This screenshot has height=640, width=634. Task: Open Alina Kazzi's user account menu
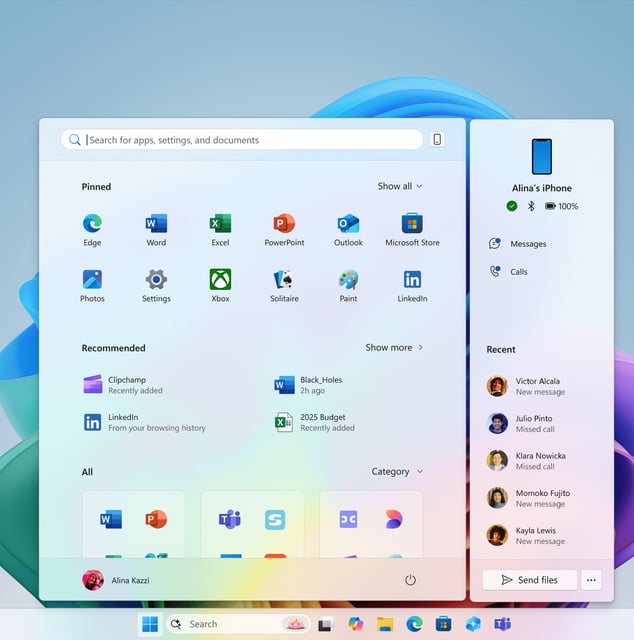click(116, 580)
